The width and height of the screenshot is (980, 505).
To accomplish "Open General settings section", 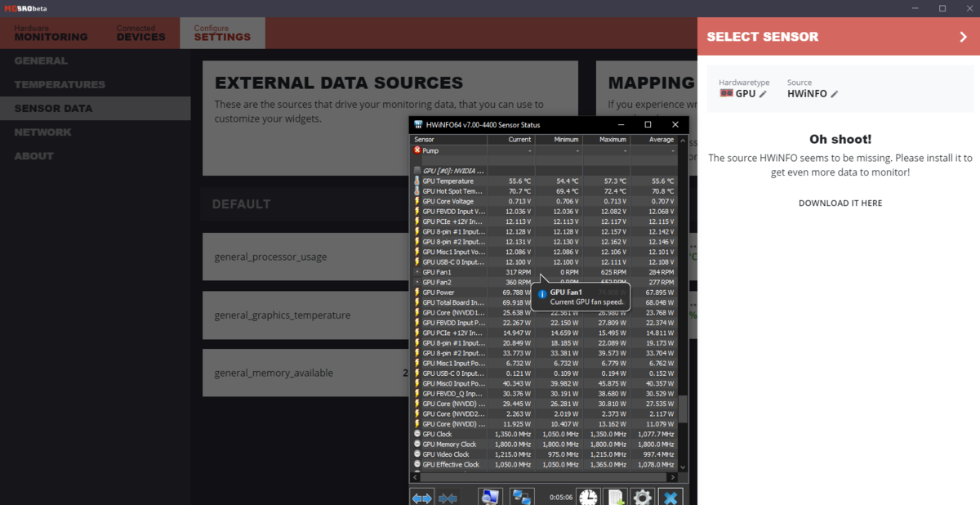I will point(41,60).
